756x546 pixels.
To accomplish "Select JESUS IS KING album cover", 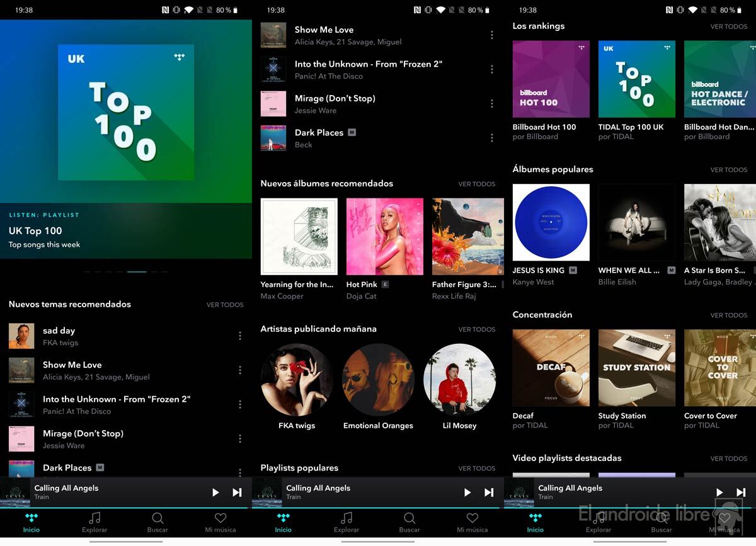I will (551, 222).
